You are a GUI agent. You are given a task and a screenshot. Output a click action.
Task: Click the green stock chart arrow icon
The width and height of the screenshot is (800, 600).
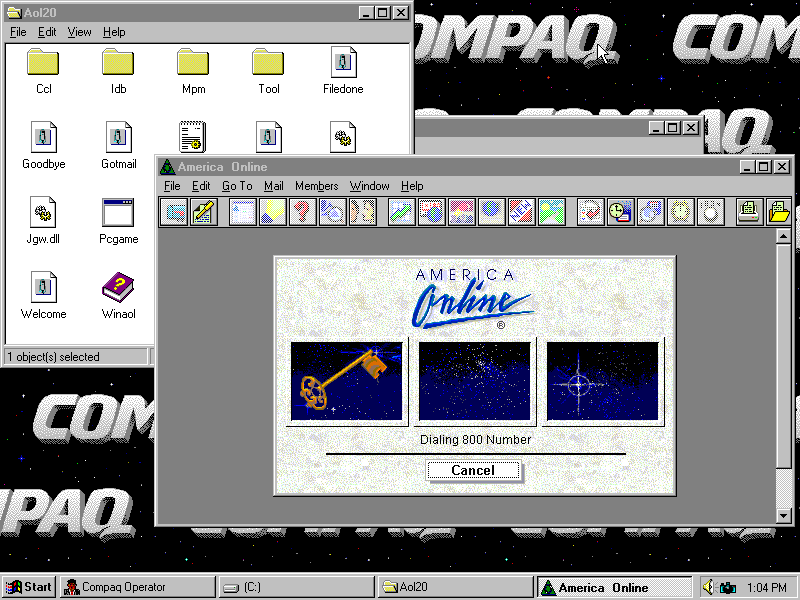click(401, 212)
